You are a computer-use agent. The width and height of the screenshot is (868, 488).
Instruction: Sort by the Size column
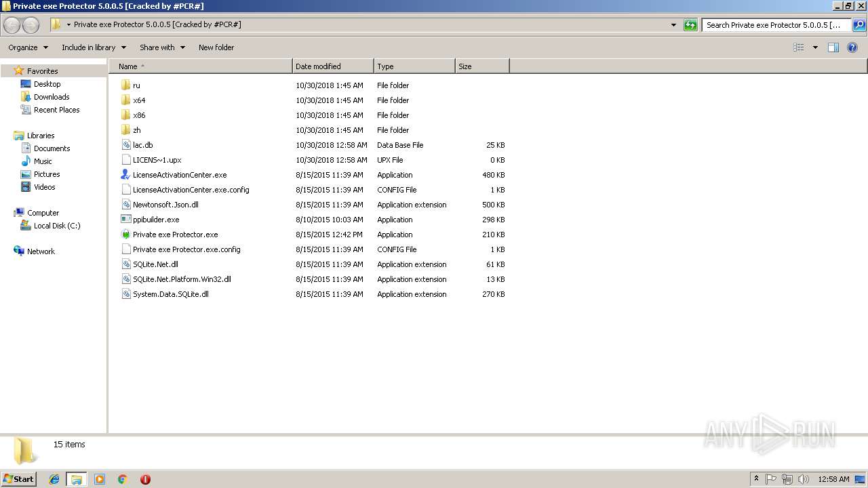coord(482,66)
